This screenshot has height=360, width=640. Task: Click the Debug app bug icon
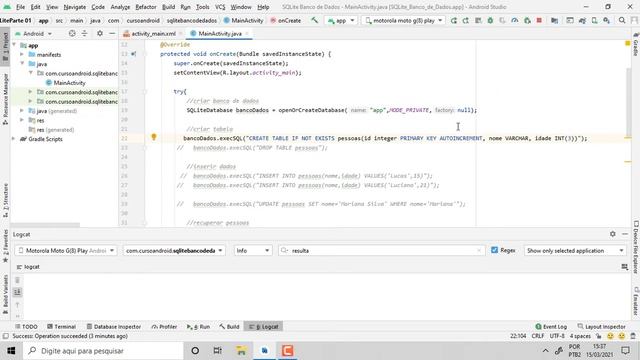point(490,20)
